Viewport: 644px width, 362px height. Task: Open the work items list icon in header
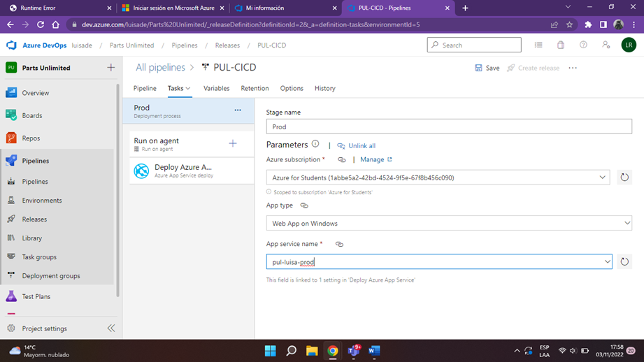(x=538, y=45)
